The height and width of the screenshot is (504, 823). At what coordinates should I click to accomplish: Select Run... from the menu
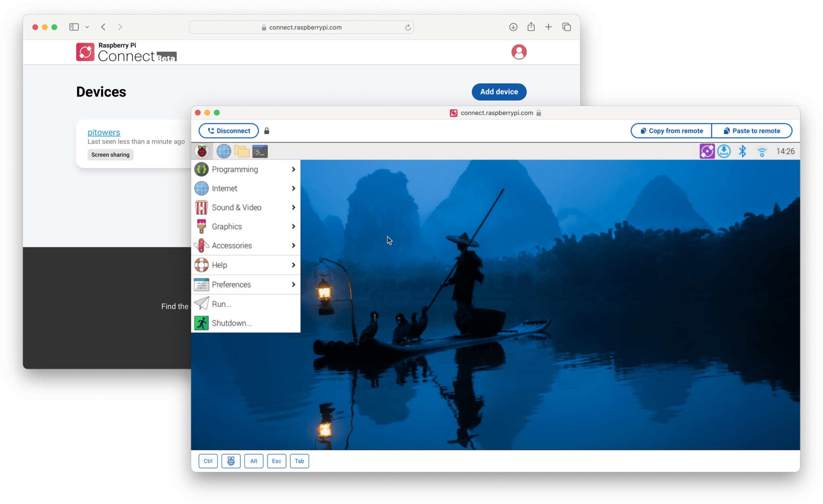[221, 304]
